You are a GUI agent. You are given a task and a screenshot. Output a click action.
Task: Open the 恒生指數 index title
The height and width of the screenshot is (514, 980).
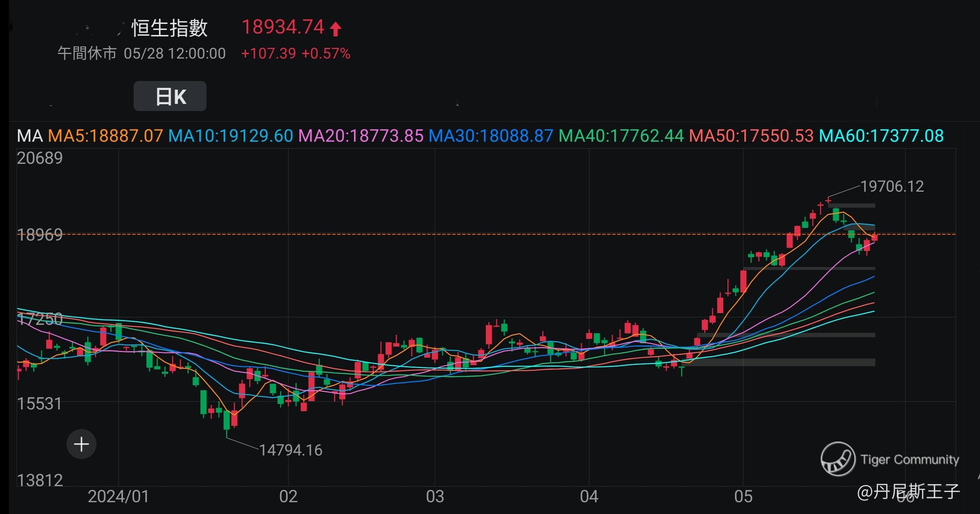click(169, 28)
